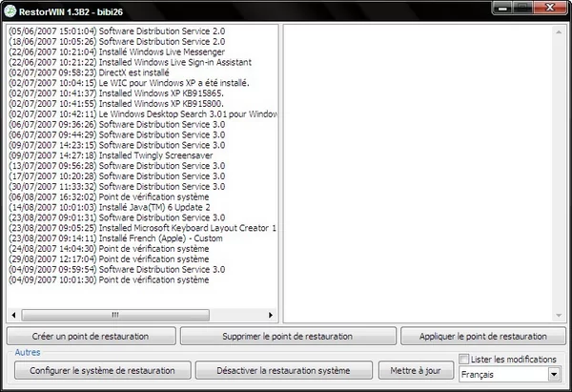Click the horizontal scrollbar thumb in restore list
Screen dimensions: 572x392
(x=115, y=315)
